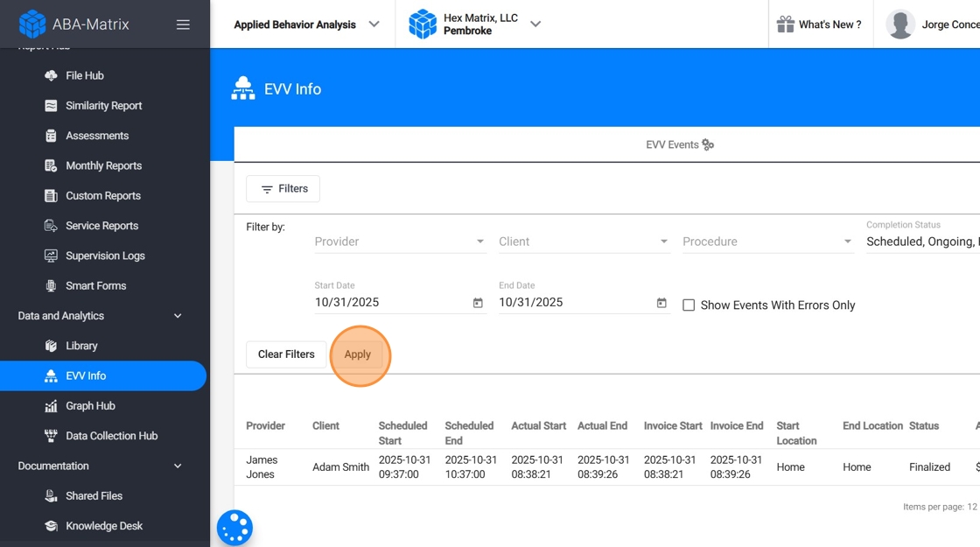The width and height of the screenshot is (980, 547).
Task: Enable Show Events With Errors Only checkbox
Action: coord(689,305)
